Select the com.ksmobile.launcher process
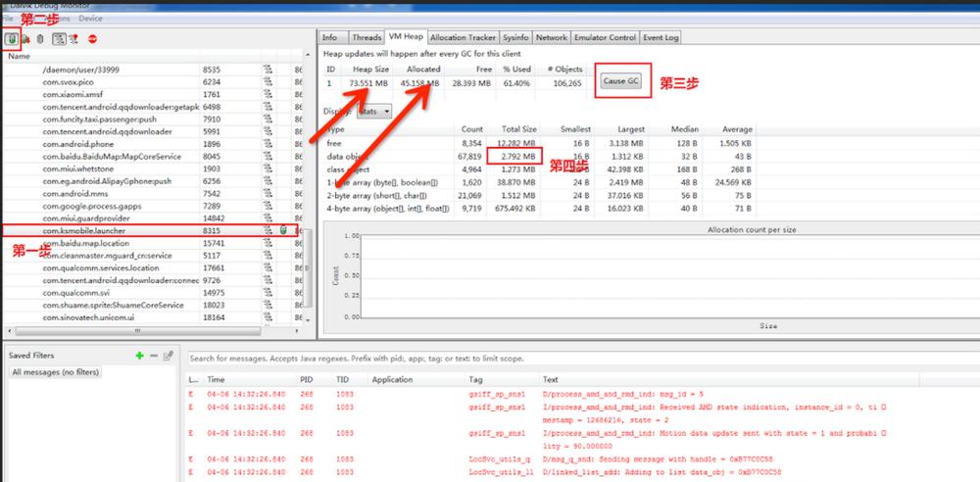This screenshot has width=980, height=482. (x=150, y=230)
